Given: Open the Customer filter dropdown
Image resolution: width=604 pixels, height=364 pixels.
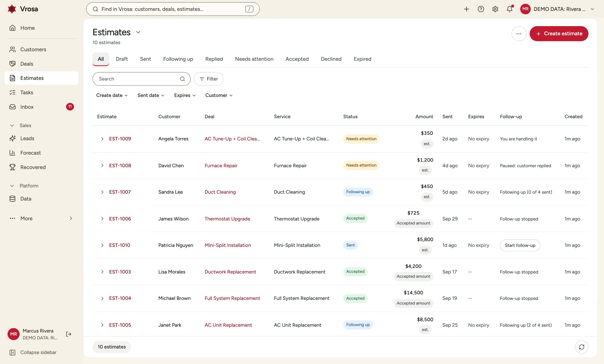Looking at the screenshot, I should point(219,95).
